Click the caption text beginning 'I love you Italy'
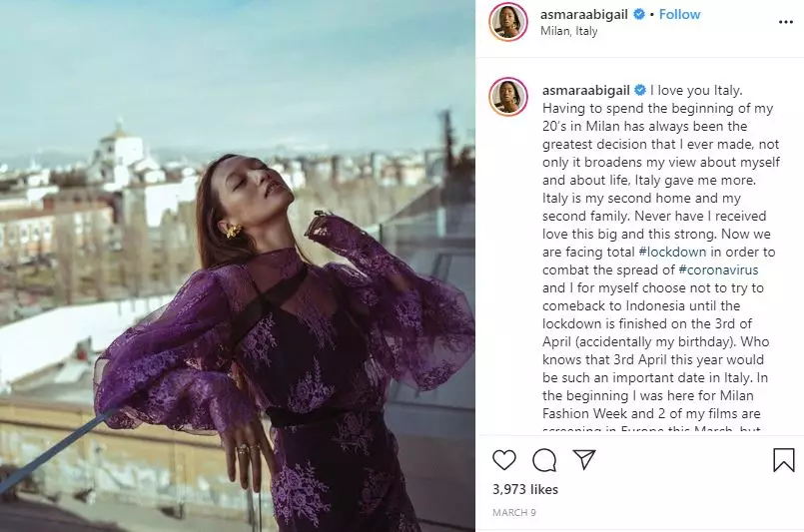Viewport: 804px width, 532px height. pyautogui.click(x=661, y=257)
